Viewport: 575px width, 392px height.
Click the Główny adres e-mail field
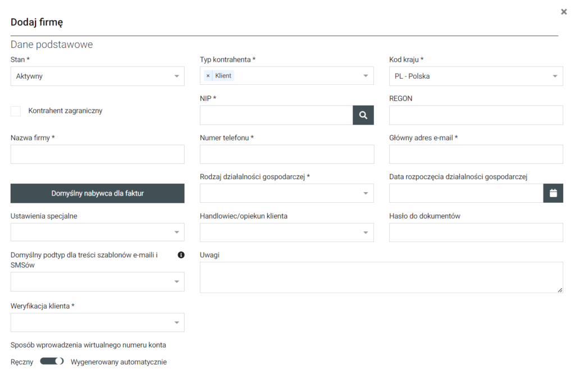(476, 154)
